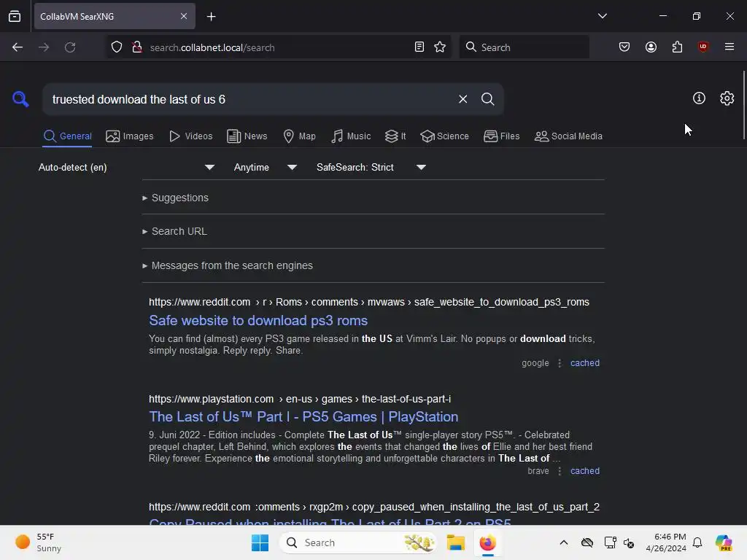
Task: Open File Explorer from the taskbar
Action: (x=455, y=542)
